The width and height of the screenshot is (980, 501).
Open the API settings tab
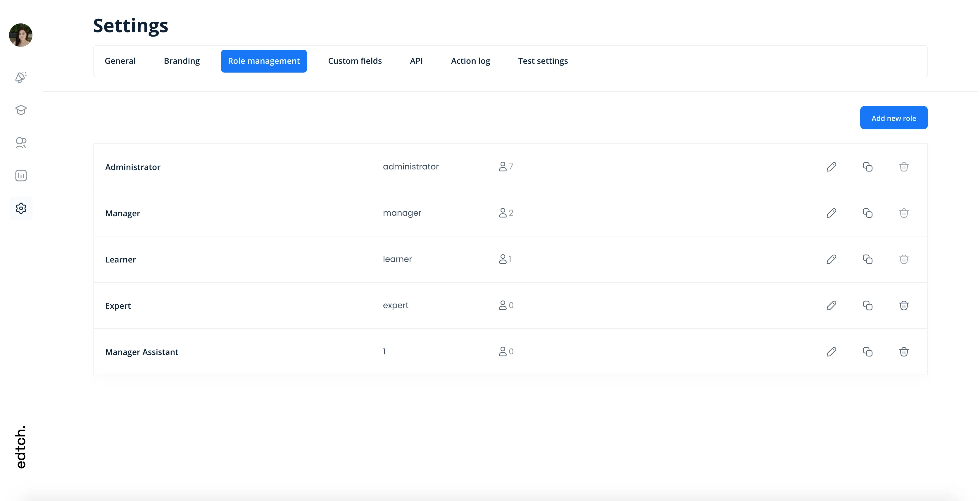point(416,61)
